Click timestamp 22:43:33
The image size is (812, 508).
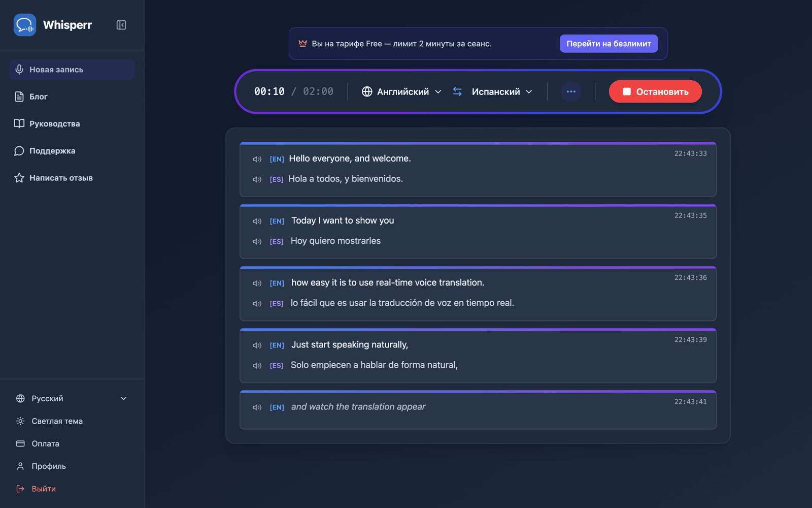690,153
